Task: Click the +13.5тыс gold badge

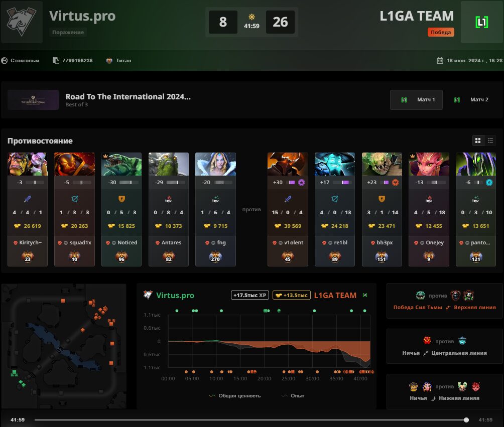Action: point(292,295)
